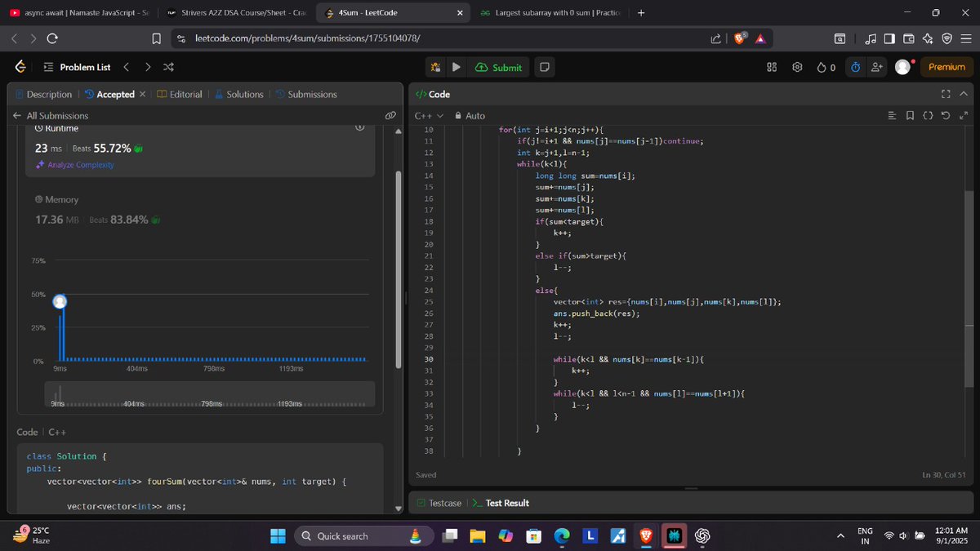This screenshot has width=980, height=551.
Task: Maximize the Code panel fullscreen icon
Action: 947,95
